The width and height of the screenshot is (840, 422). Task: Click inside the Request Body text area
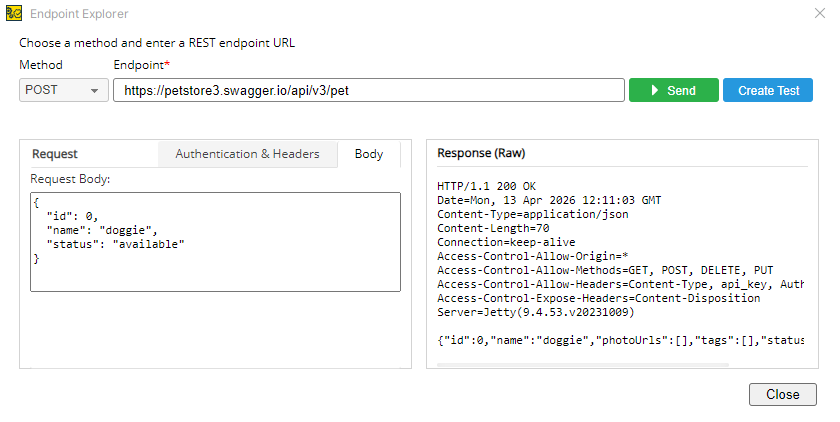(x=215, y=242)
